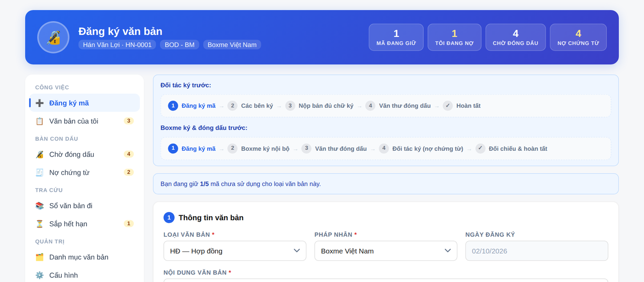Click badge 2 on sidebar Nợ chứng từ
Viewport: 644px width, 282px height.
pos(129,172)
